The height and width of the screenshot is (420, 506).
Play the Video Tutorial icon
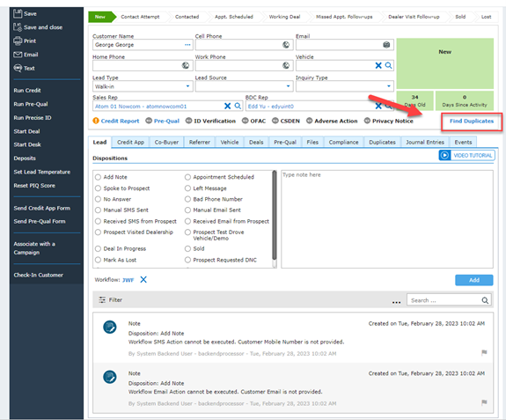[444, 155]
